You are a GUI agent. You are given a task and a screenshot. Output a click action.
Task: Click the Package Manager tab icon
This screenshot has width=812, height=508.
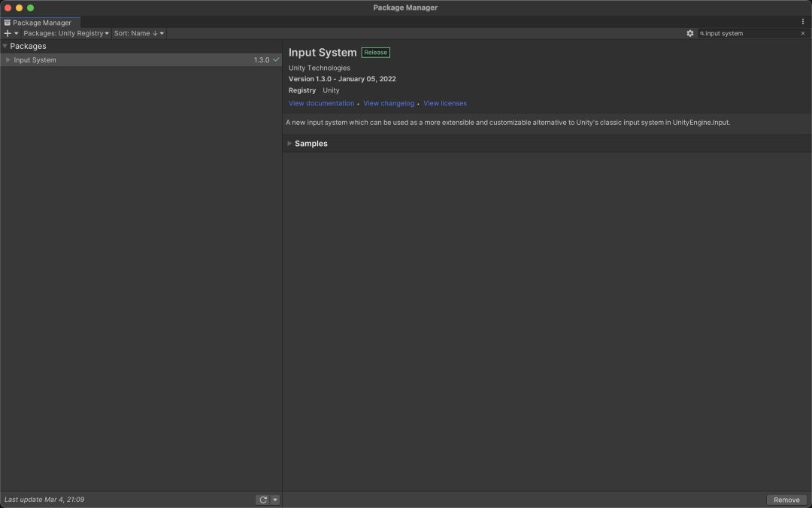click(x=8, y=23)
